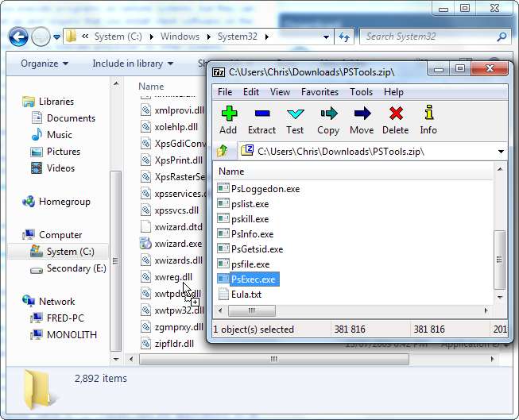519x420 pixels.
Task: Select PsExec.exe in the archive list
Action: point(253,279)
